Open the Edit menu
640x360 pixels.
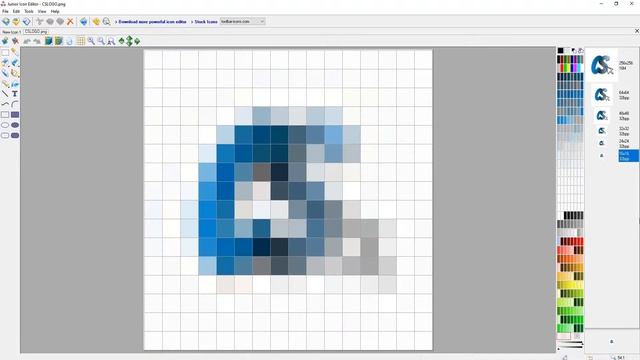tap(16, 11)
